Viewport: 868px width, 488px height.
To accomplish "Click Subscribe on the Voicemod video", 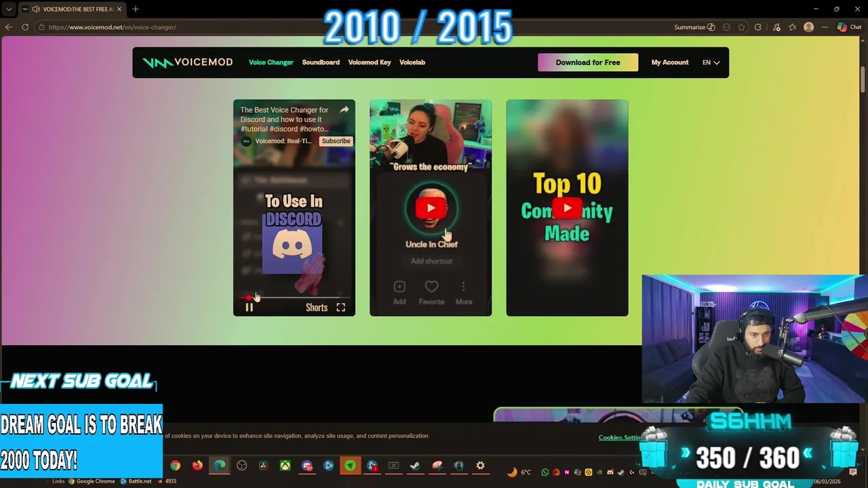I will (336, 141).
